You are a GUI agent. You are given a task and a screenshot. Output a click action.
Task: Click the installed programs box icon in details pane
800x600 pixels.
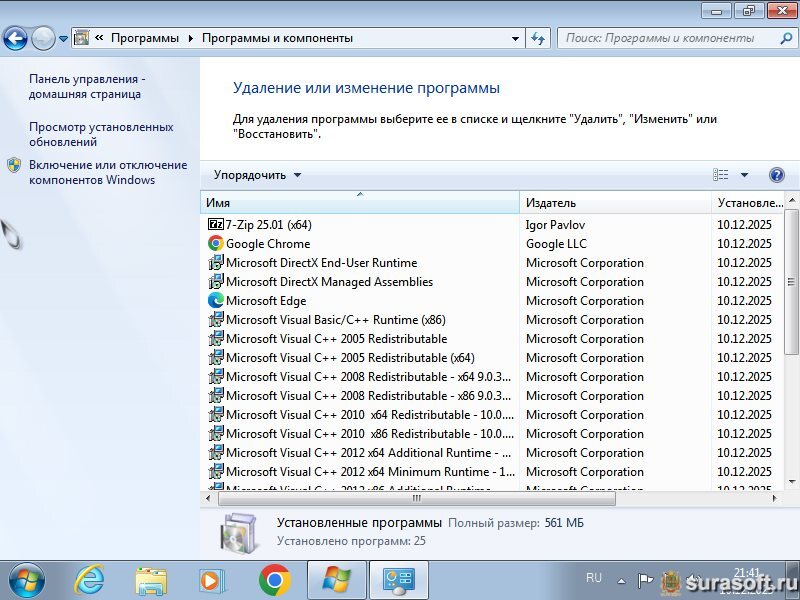(238, 532)
